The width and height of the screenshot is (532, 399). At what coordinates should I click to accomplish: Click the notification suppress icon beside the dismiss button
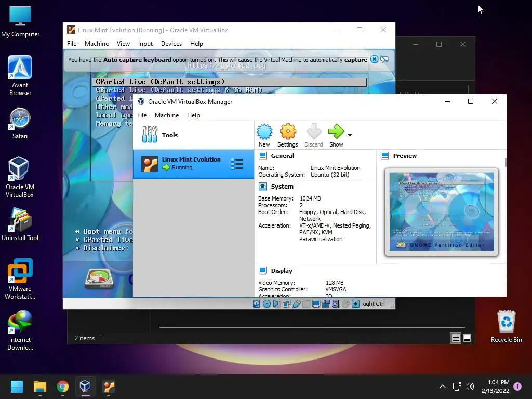click(384, 59)
